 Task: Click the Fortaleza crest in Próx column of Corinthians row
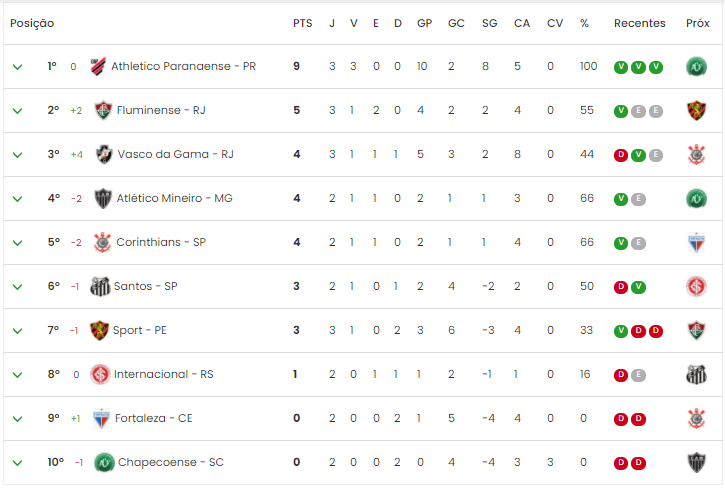696,243
